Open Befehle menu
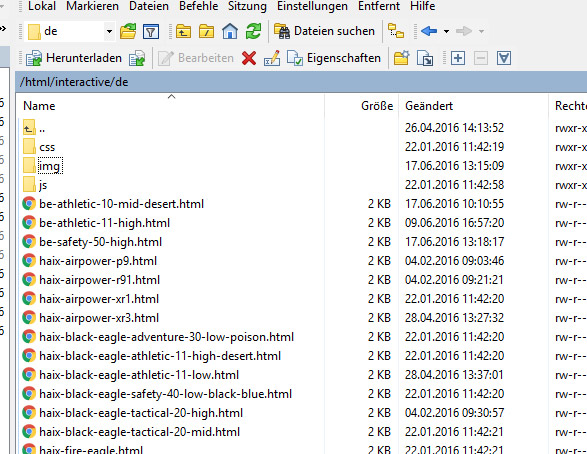The width and height of the screenshot is (587, 454). (198, 6)
